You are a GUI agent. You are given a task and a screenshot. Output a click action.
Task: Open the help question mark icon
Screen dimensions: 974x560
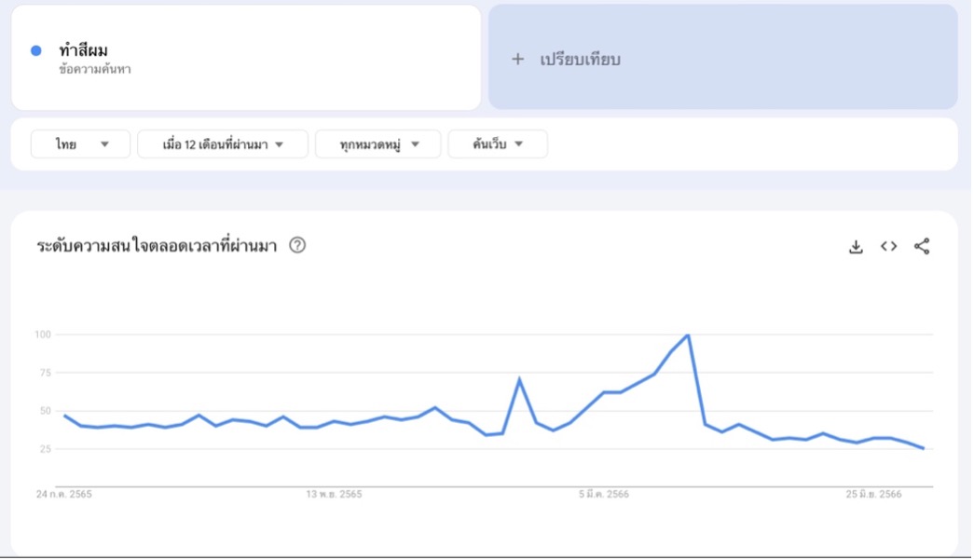tap(297, 245)
